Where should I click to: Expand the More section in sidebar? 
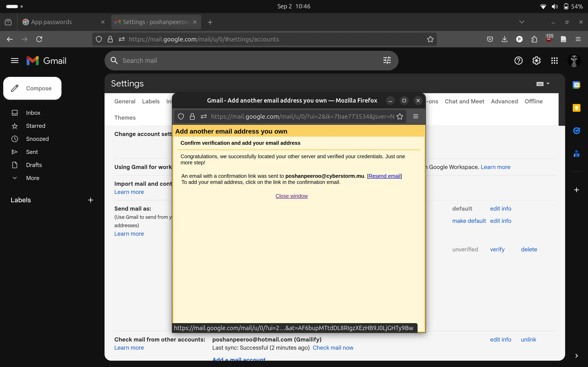(x=32, y=178)
